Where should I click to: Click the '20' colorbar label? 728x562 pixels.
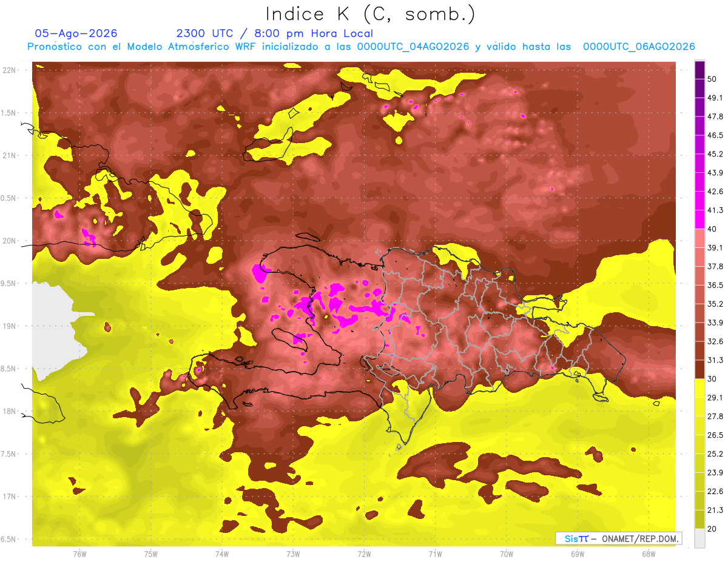[712, 529]
